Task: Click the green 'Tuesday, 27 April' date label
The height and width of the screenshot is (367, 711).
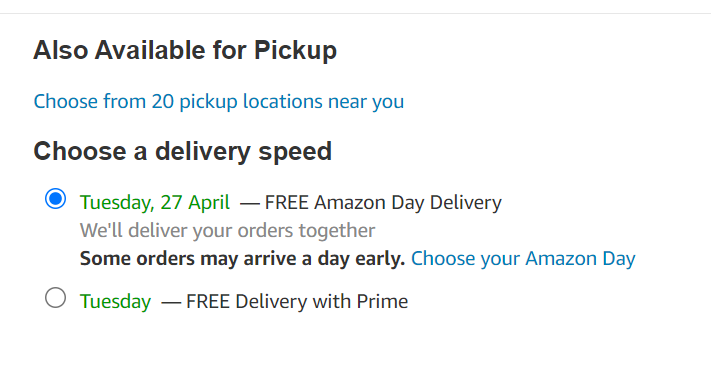Action: coord(155,202)
